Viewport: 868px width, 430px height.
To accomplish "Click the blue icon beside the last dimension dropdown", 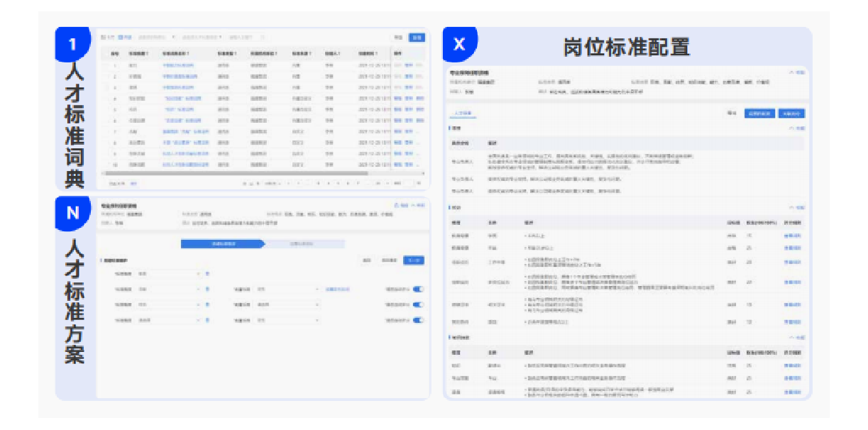I will pyautogui.click(x=207, y=320).
